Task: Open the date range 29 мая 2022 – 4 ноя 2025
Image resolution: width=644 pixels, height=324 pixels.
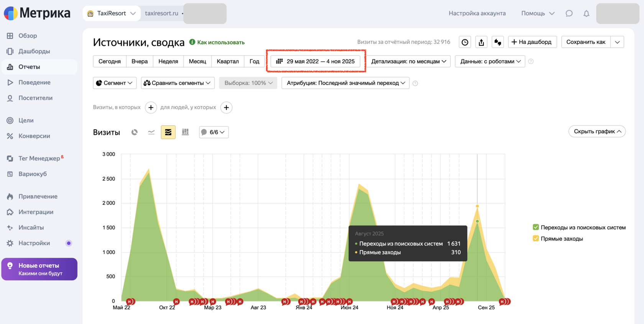Action: pyautogui.click(x=315, y=61)
